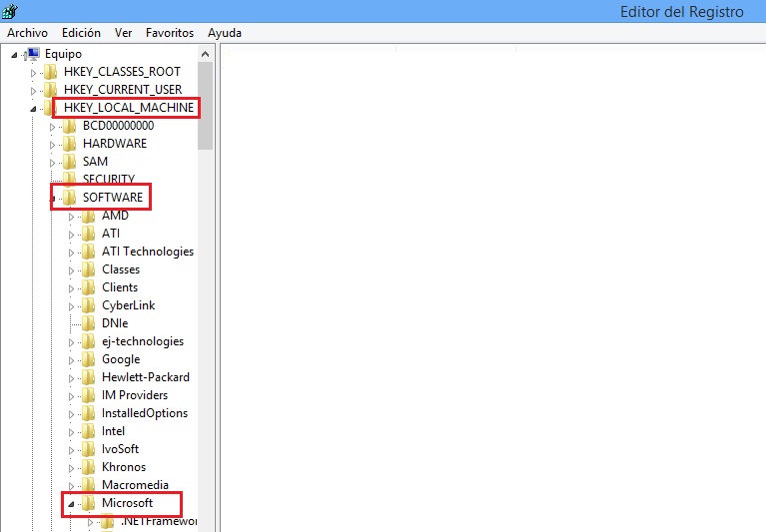Click the tree pane scrollbar thumb
The height and width of the screenshot is (532, 766).
(205, 106)
